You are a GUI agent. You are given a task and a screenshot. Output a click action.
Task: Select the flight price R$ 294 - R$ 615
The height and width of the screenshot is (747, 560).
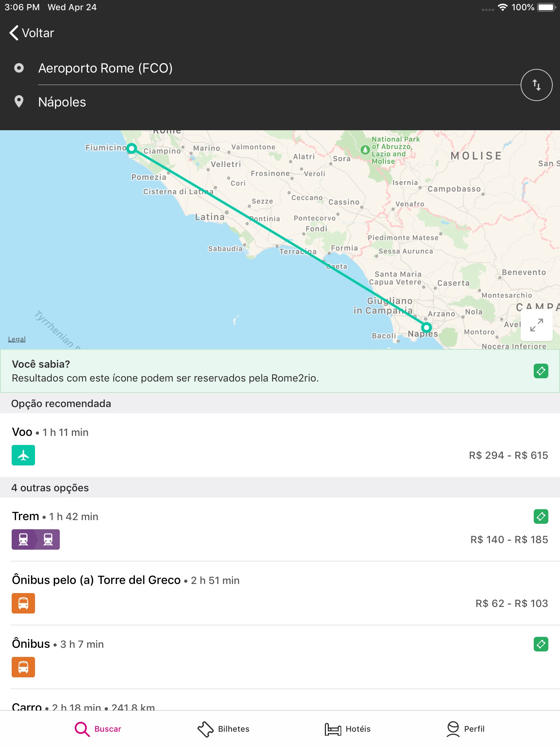(x=508, y=455)
